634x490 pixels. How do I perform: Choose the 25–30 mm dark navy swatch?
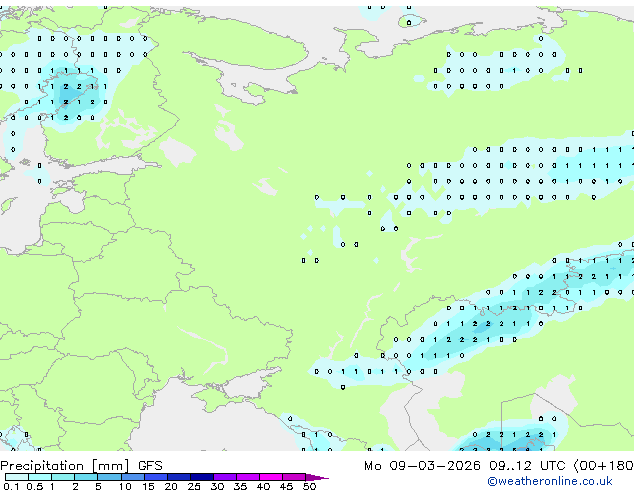[x=202, y=477]
